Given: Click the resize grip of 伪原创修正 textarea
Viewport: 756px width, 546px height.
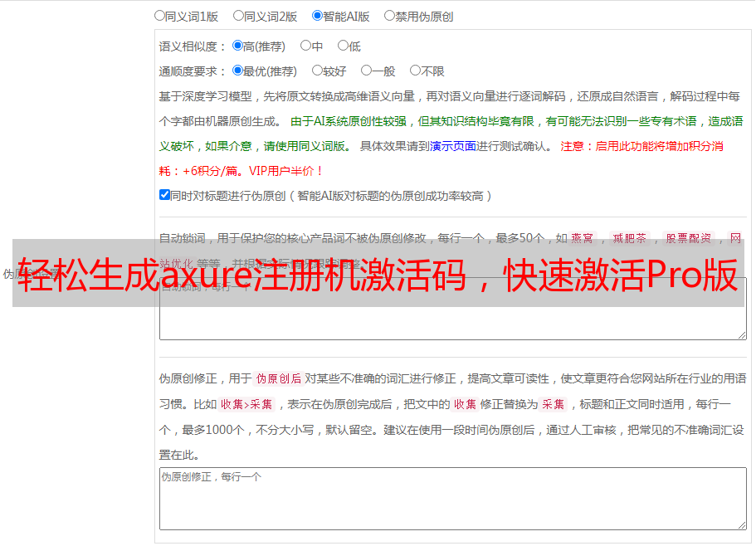Looking at the screenshot, I should coord(742,525).
